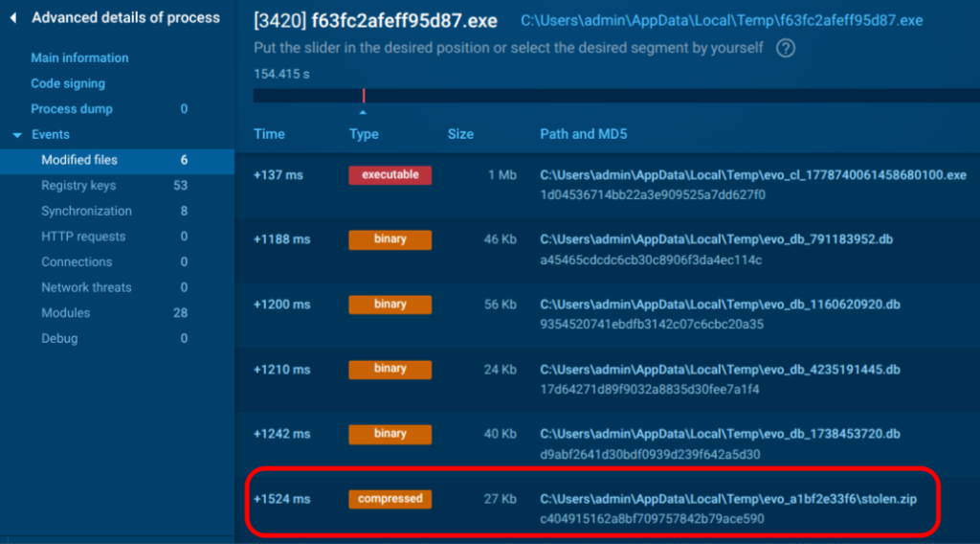Viewport: 980px width, 544px height.
Task: Click the Path and MD5 column header
Action: 584,134
